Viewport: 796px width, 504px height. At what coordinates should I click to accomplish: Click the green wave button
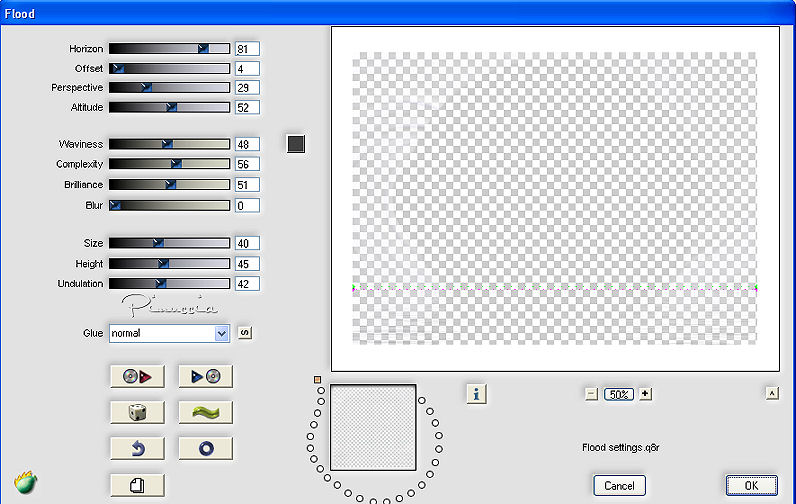(206, 412)
